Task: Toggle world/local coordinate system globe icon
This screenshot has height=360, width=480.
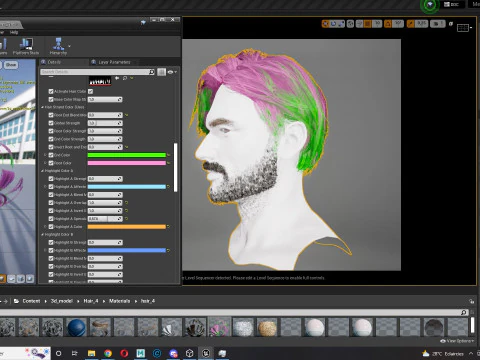Action: click(x=350, y=24)
